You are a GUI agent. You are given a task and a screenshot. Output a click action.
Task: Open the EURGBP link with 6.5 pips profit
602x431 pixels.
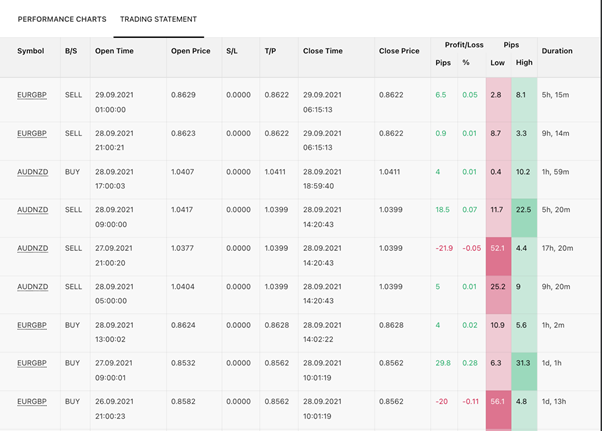pyautogui.click(x=32, y=95)
